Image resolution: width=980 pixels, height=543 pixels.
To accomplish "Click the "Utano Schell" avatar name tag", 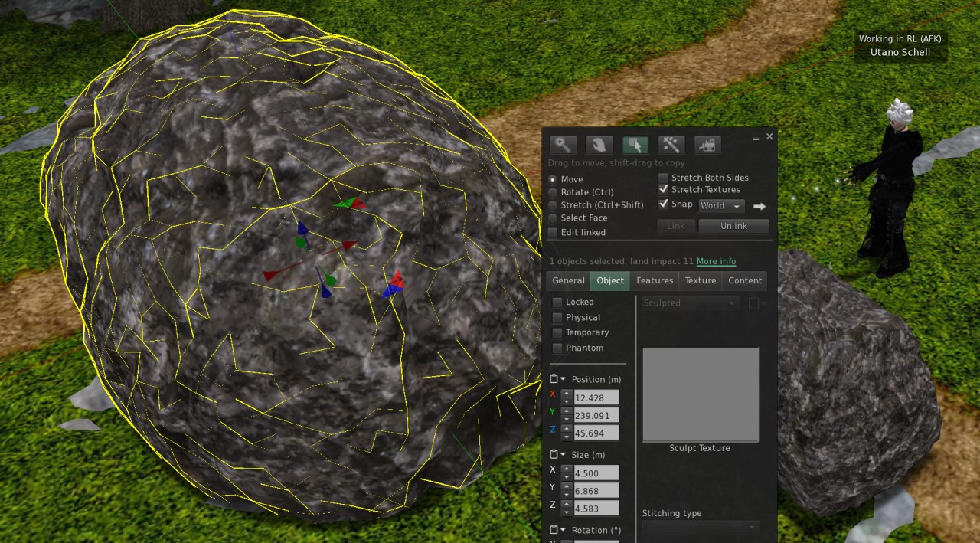I will (900, 53).
